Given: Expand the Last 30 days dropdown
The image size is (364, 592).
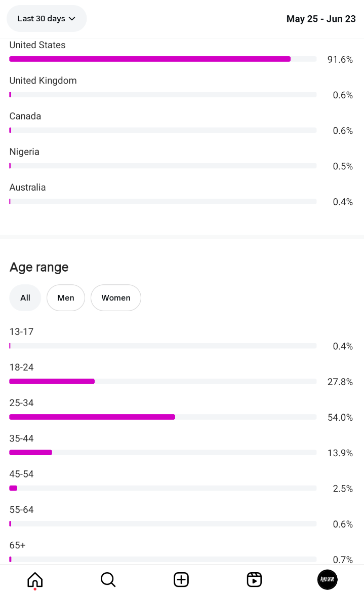Looking at the screenshot, I should pos(47,18).
